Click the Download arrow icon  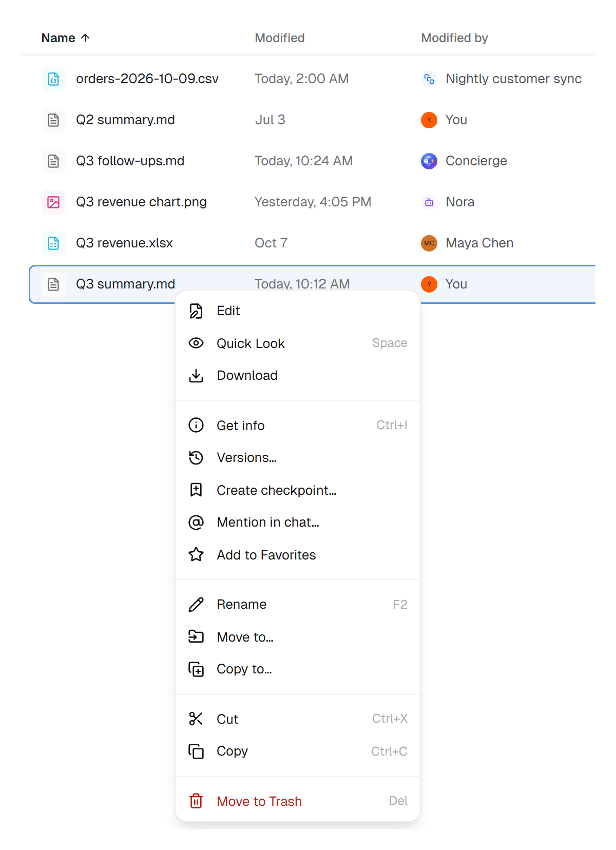196,376
